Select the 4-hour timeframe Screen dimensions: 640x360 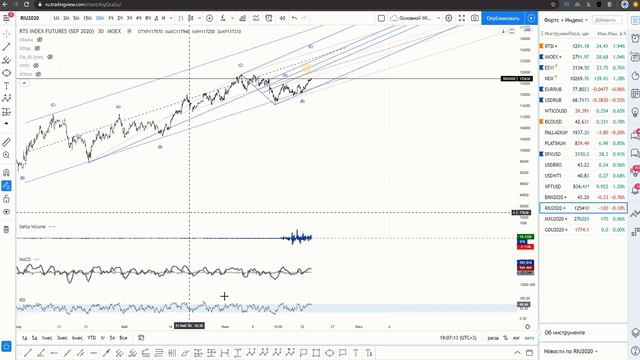tap(139, 18)
